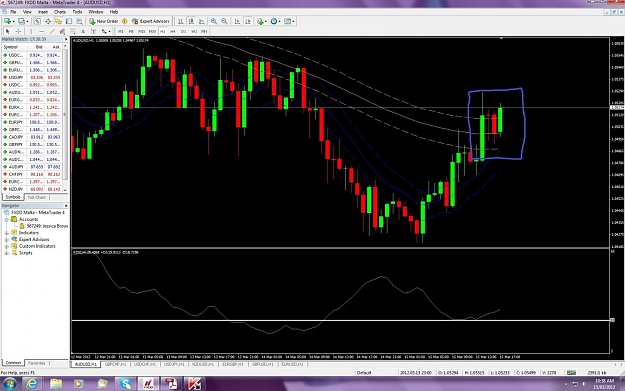Switch timeframe to MN
Image resolution: width=625 pixels, height=391 pixels.
(x=204, y=31)
